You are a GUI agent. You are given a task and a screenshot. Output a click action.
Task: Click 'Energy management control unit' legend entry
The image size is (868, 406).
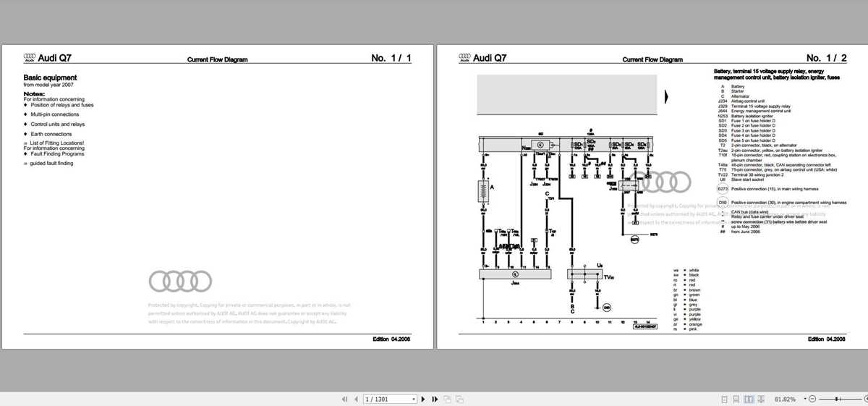[x=762, y=111]
